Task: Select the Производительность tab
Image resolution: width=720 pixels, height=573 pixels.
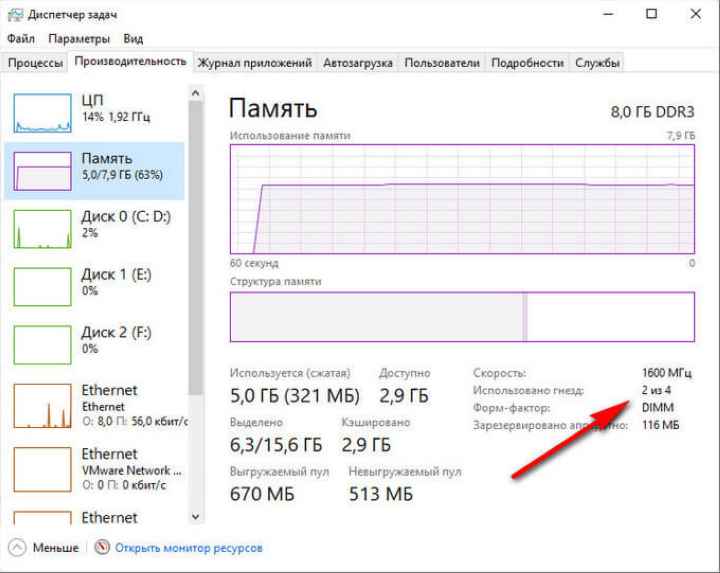Action: [130, 62]
